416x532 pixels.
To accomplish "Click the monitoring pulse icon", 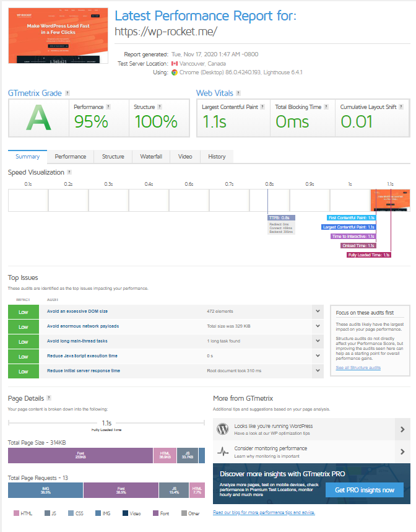I will coord(223,451).
